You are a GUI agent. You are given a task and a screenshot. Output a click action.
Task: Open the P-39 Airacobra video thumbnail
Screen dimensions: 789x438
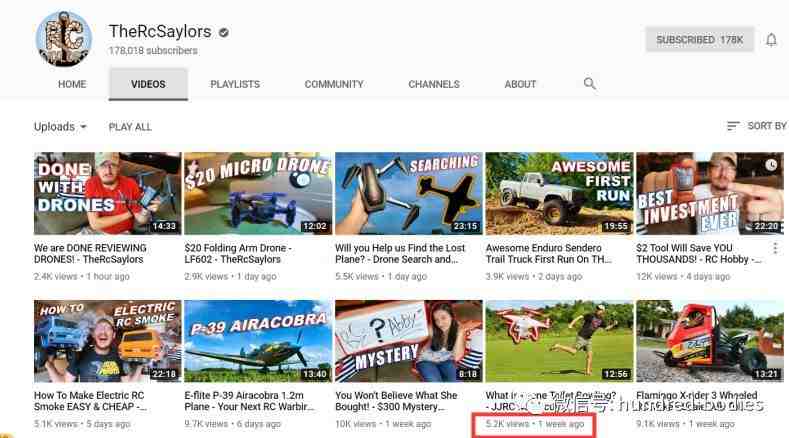click(257, 341)
